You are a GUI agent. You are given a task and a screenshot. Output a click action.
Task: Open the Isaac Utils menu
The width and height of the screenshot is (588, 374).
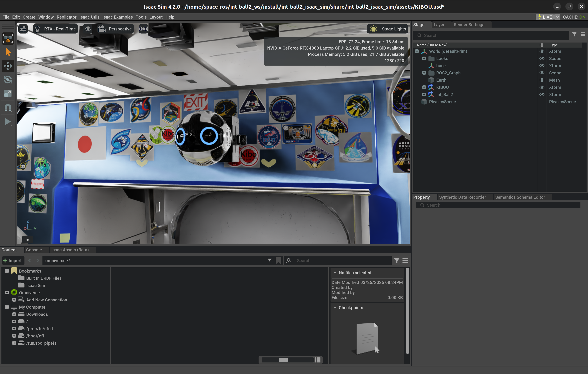pyautogui.click(x=89, y=17)
